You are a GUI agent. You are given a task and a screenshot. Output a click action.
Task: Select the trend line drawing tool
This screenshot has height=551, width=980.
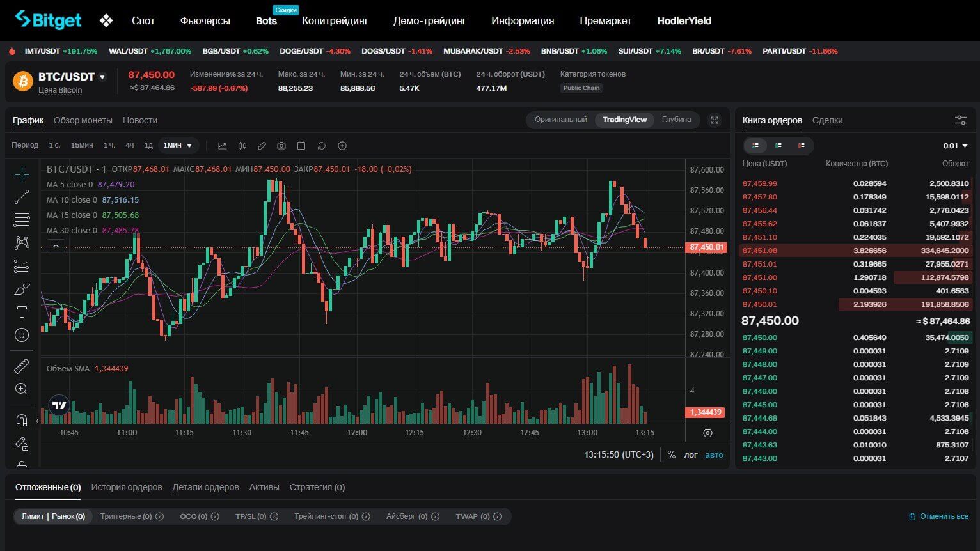[22, 197]
